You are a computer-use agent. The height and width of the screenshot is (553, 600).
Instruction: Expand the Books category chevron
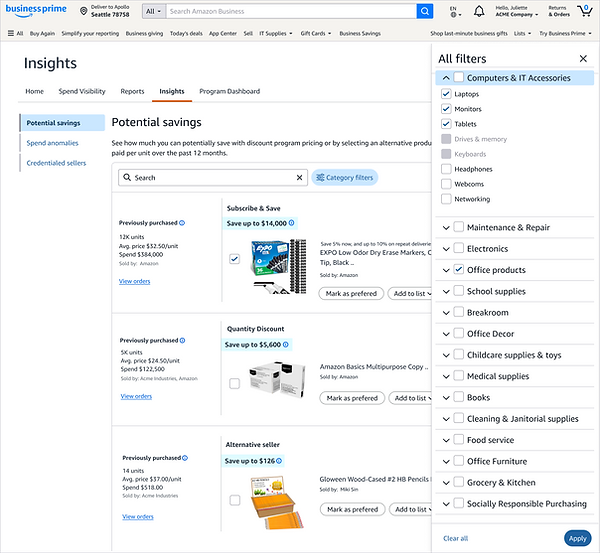446,398
